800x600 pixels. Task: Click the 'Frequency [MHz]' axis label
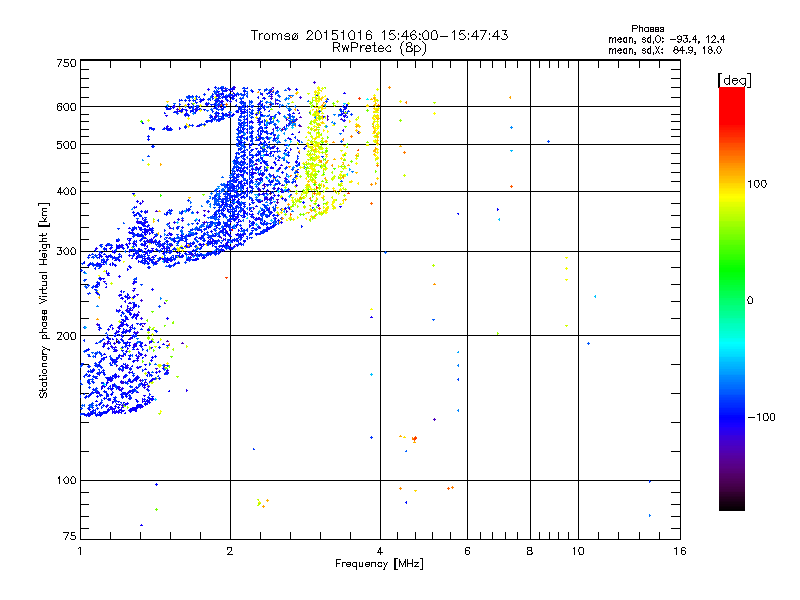[x=379, y=564]
